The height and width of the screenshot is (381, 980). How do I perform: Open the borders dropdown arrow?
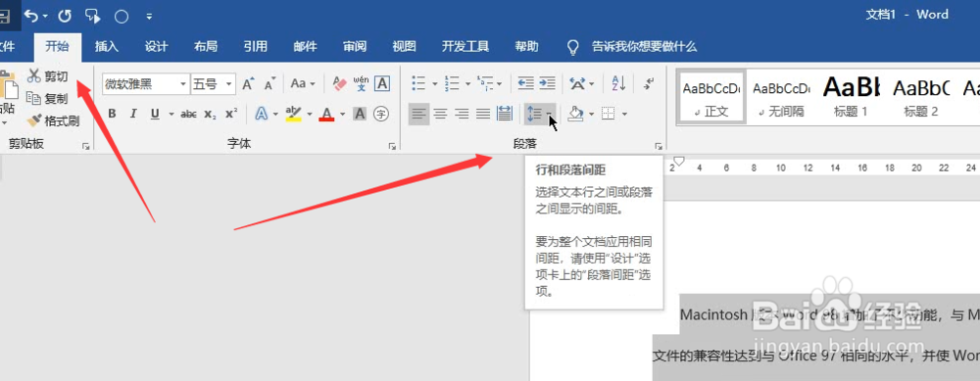point(623,114)
